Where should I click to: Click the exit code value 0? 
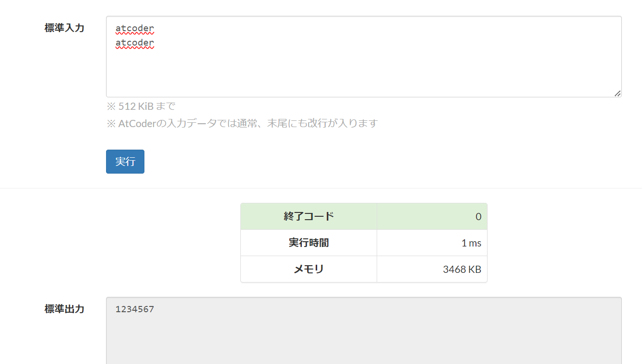click(478, 216)
